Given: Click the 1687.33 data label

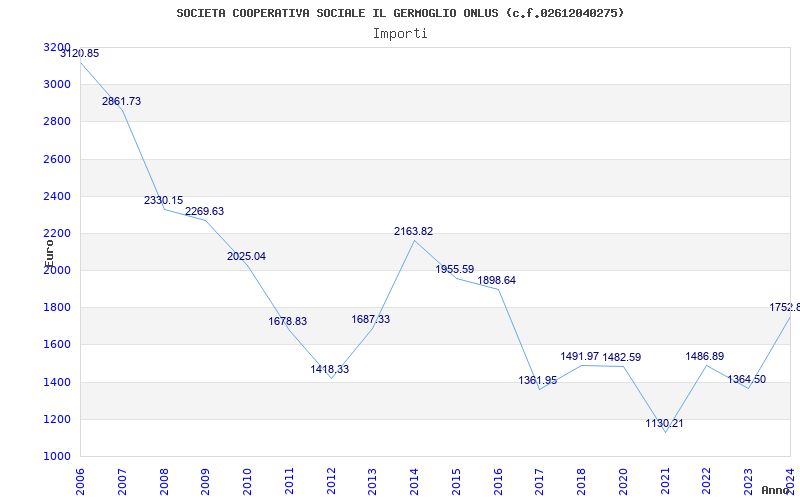Looking at the screenshot, I should tap(371, 319).
